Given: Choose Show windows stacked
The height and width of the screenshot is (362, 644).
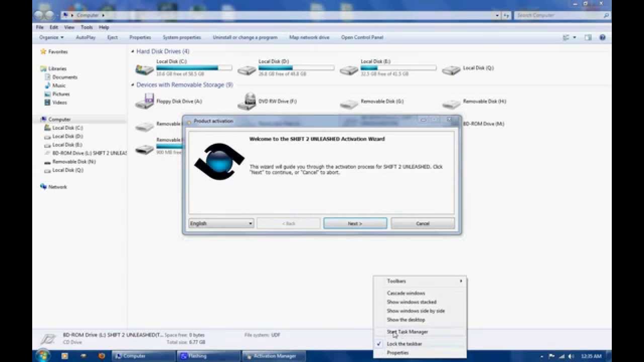Looking at the screenshot, I should click(x=412, y=302).
